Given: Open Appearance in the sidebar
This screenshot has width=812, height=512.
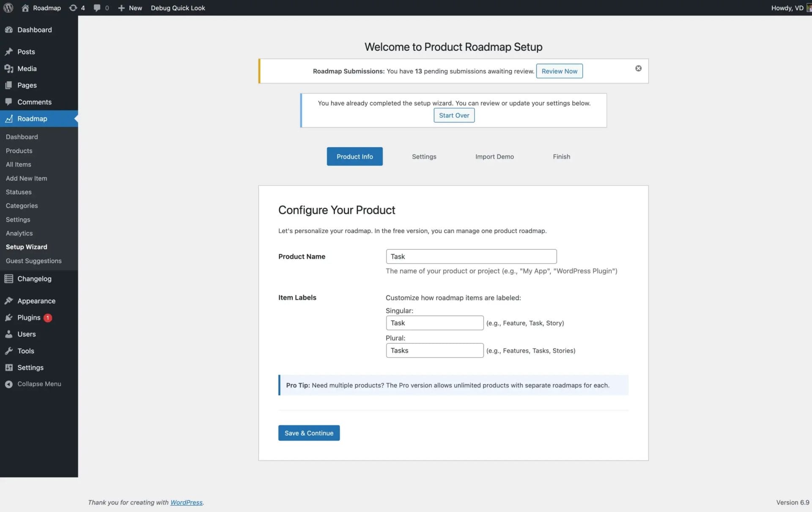Looking at the screenshot, I should pos(36,301).
